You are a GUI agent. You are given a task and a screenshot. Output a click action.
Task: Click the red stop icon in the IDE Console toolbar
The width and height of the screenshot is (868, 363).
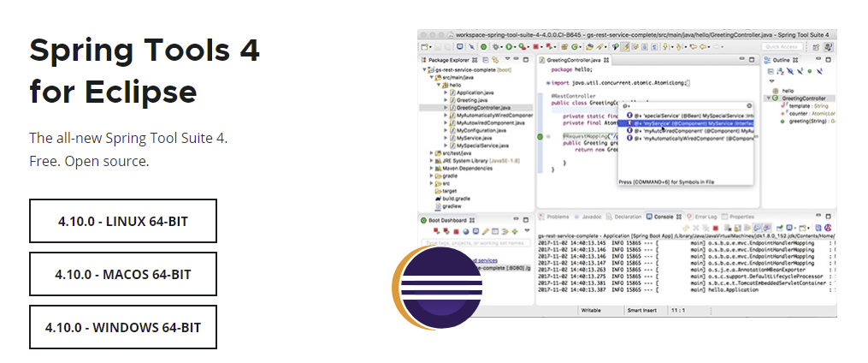(715, 228)
